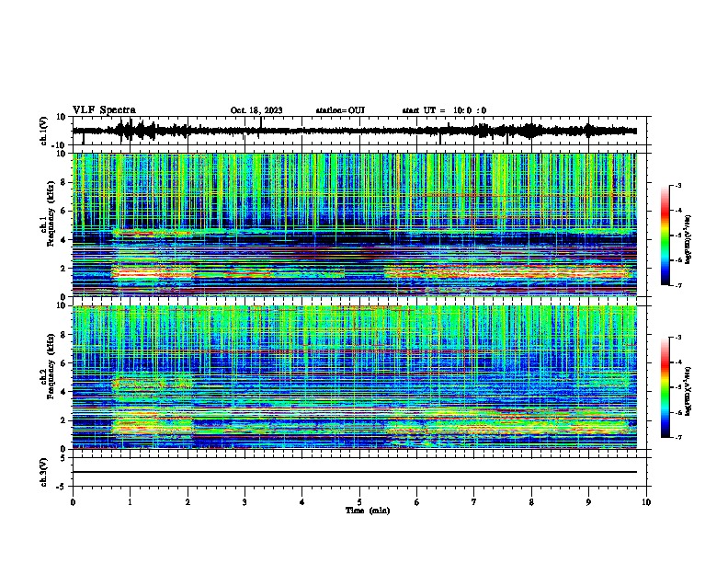Click the date 'Oct. 18, 2023' label
Image resolution: width=728 pixels, height=563 pixels.
[256, 110]
